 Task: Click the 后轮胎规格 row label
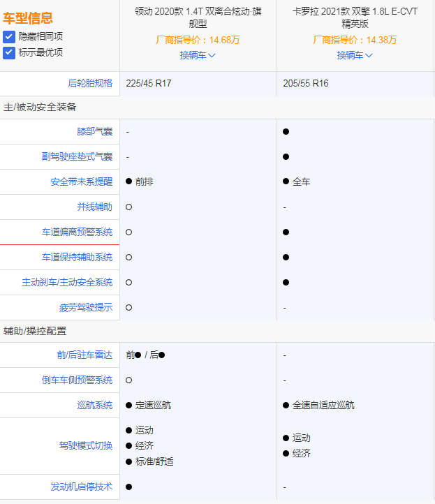click(x=90, y=83)
